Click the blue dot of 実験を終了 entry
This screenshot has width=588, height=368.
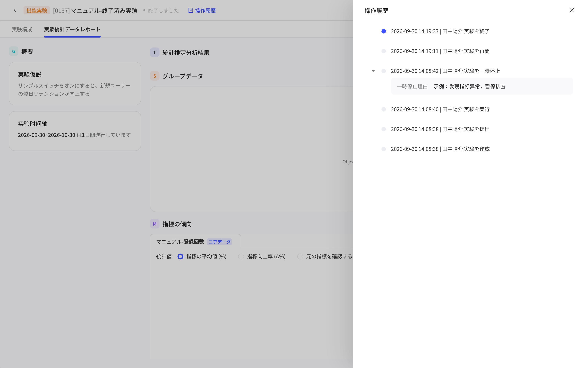pyautogui.click(x=383, y=31)
